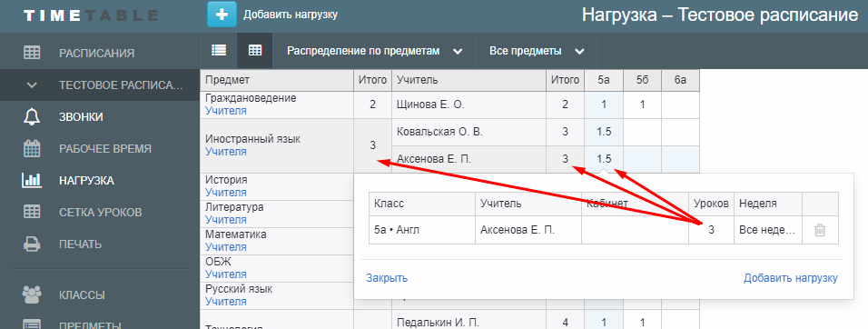868x329 pixels.
Task: Click Аксенова Е. П. teacher cell in popup
Action: (528, 230)
